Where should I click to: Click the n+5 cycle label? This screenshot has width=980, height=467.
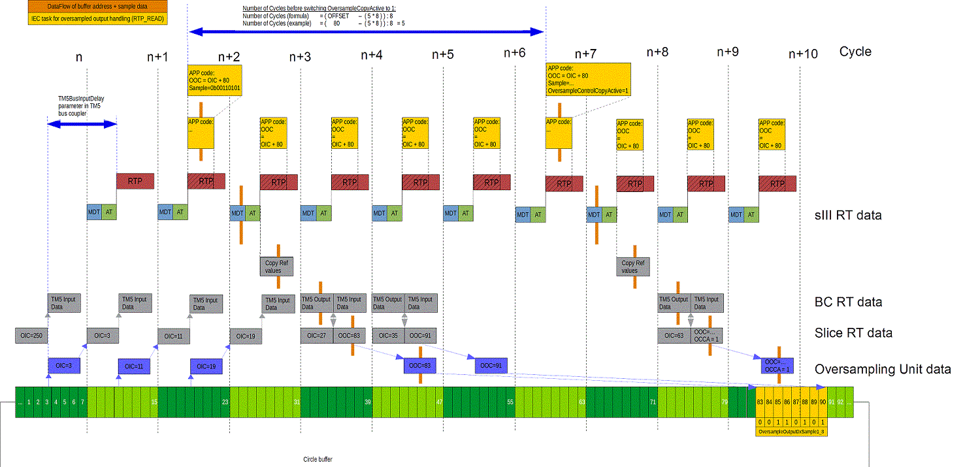point(442,56)
